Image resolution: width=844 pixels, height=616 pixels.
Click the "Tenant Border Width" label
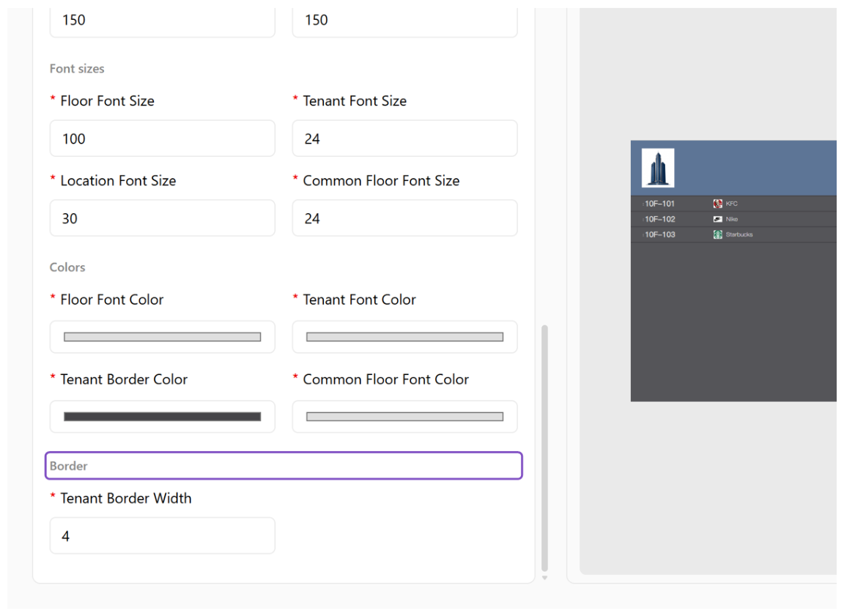click(126, 498)
